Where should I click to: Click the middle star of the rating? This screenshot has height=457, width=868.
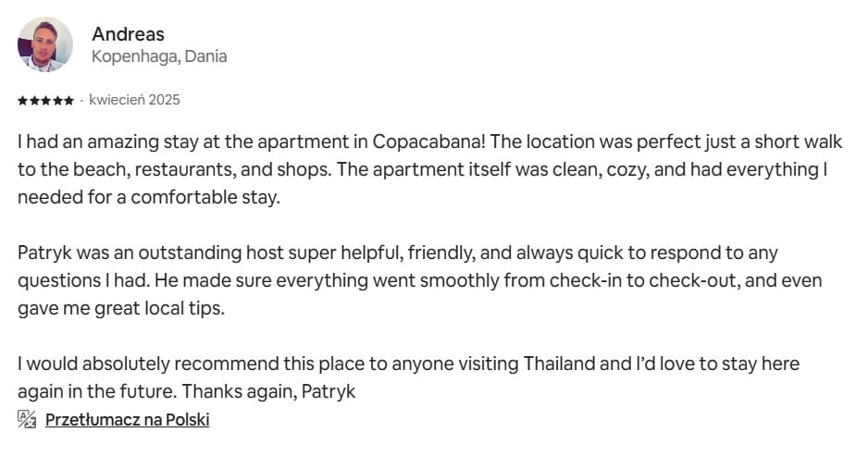click(x=45, y=100)
